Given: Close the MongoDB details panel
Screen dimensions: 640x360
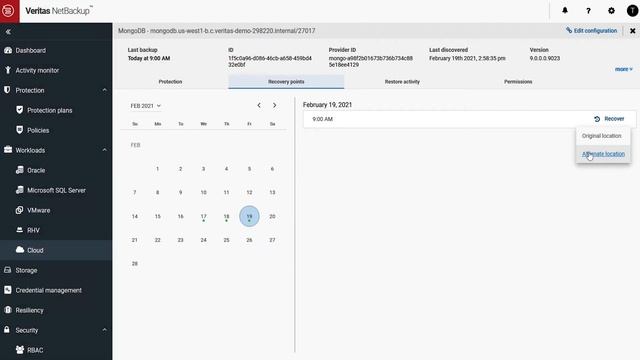Looking at the screenshot, I should 632,31.
